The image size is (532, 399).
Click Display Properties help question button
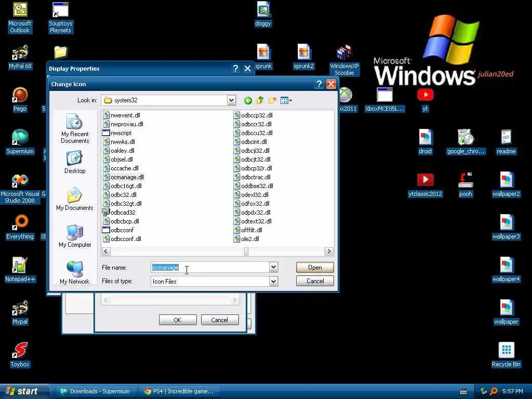[x=235, y=69]
